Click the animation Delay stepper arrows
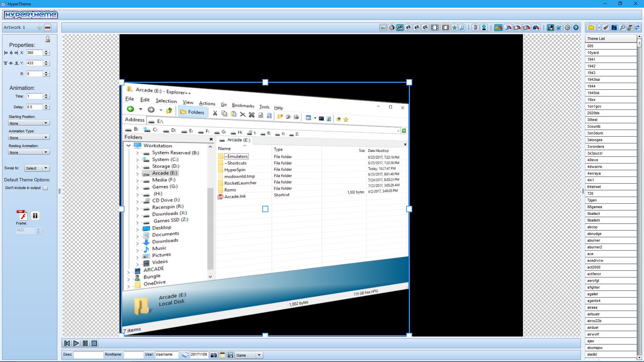 click(x=47, y=107)
